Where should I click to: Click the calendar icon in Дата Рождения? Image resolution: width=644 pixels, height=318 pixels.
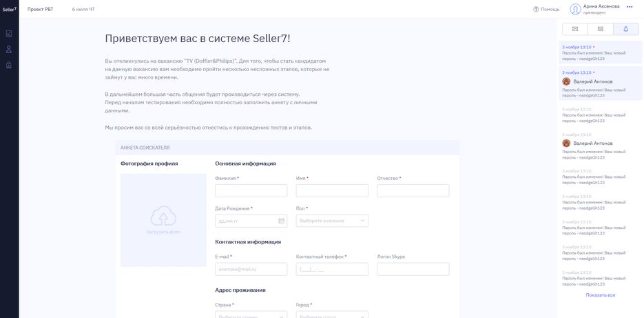[281, 221]
